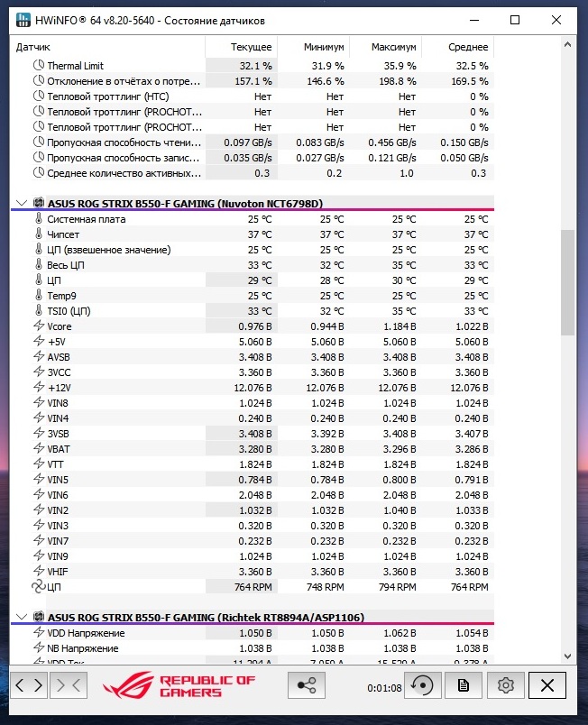The image size is (588, 725).
Task: Click the expand columns arrows button
Action: 29,685
